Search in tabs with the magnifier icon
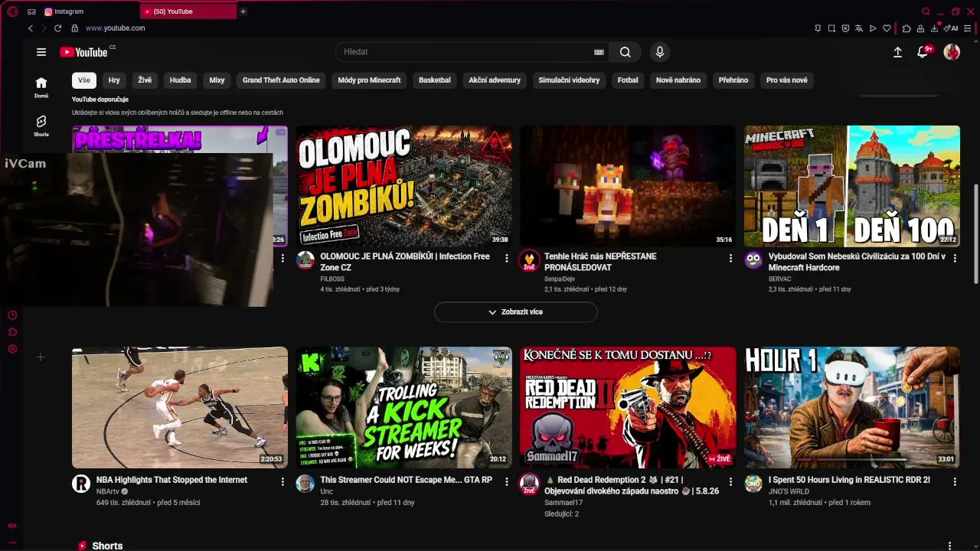 point(926,11)
